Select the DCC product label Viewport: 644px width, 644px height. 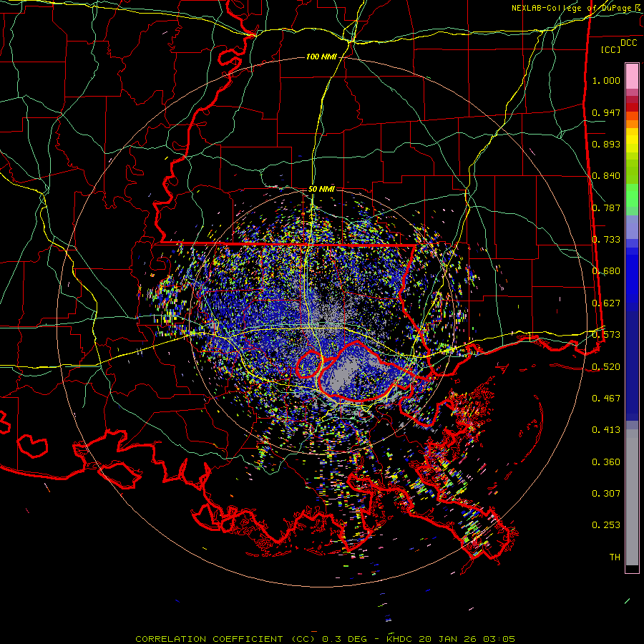coord(628,43)
